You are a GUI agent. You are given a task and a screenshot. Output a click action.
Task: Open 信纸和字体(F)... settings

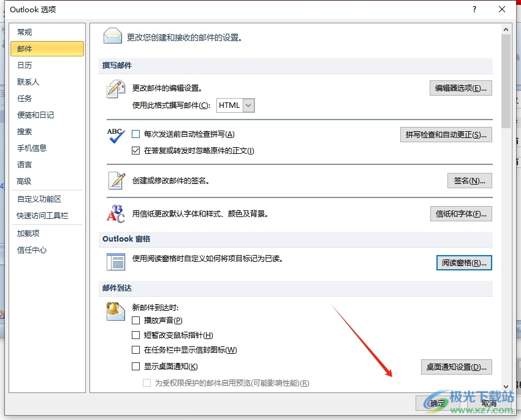point(461,213)
